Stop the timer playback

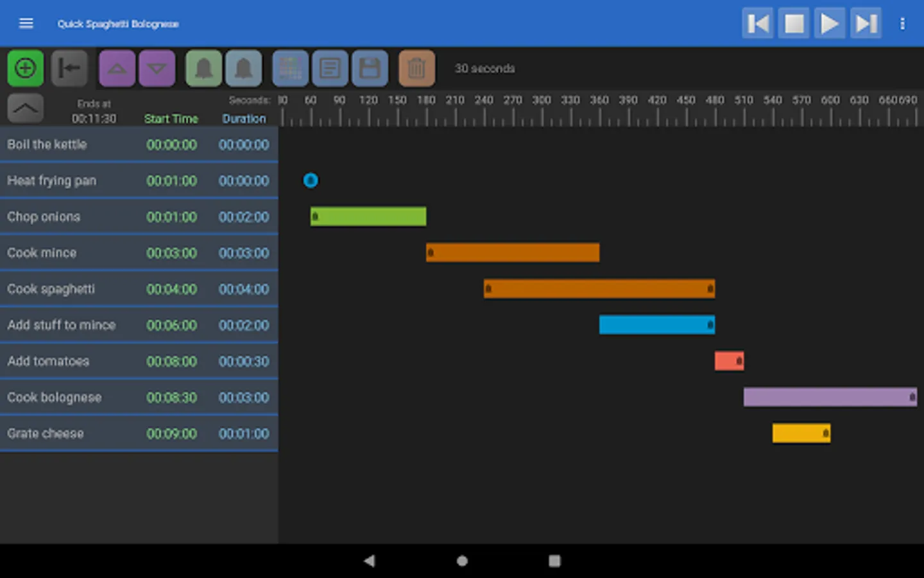pos(794,24)
